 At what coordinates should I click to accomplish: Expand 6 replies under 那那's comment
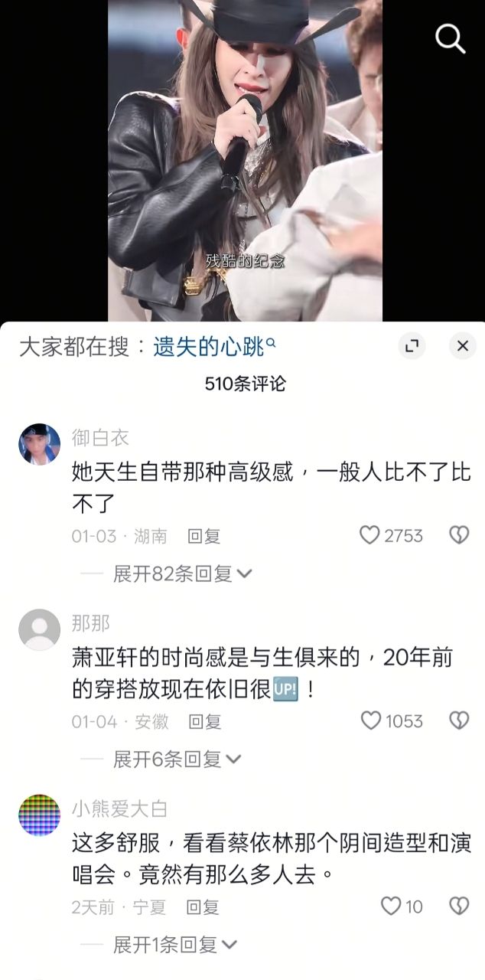click(177, 759)
